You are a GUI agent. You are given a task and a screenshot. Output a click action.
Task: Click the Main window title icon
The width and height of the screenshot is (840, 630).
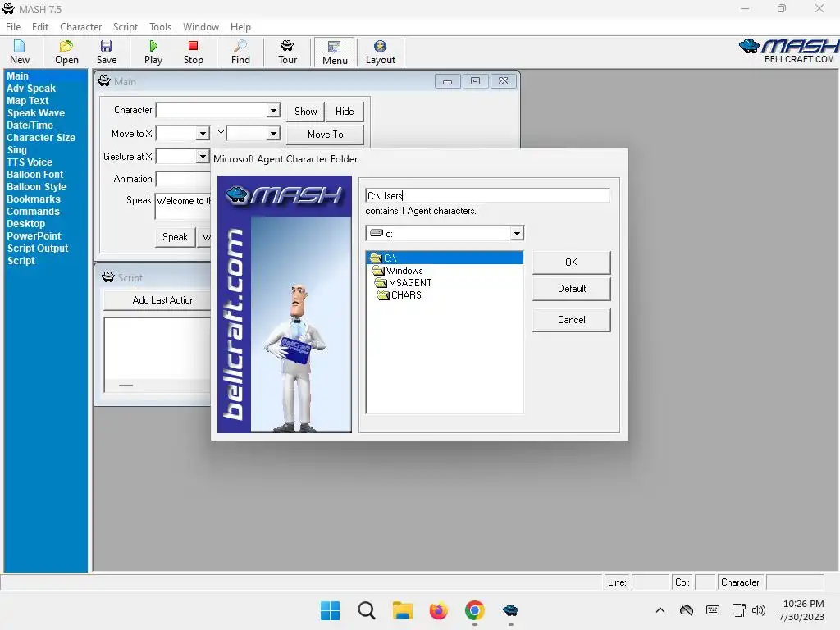[x=104, y=81]
